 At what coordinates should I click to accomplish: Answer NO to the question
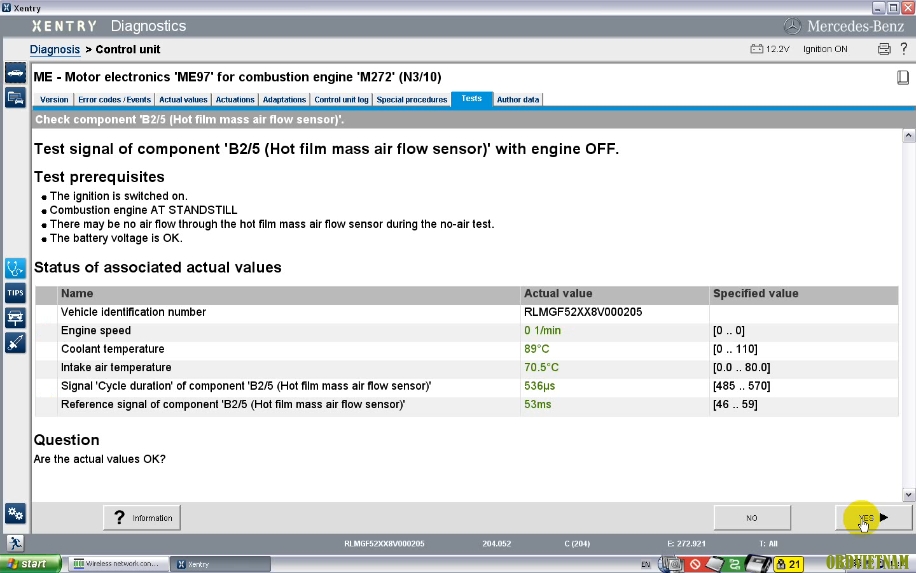coord(752,518)
